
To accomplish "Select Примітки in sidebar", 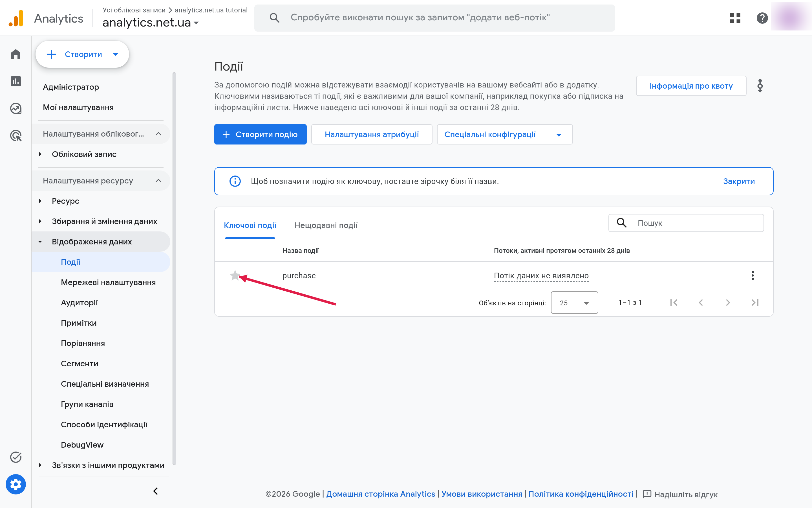I will click(x=78, y=323).
